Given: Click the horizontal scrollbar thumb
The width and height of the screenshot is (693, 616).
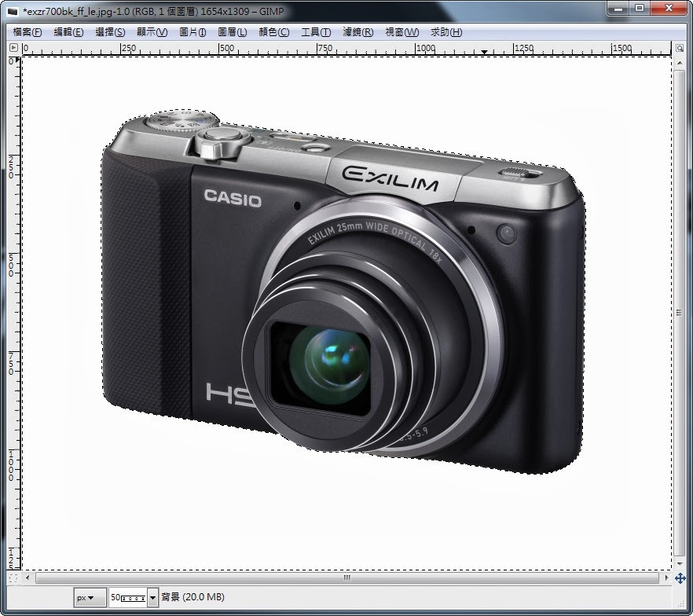Looking at the screenshot, I should click(x=347, y=577).
